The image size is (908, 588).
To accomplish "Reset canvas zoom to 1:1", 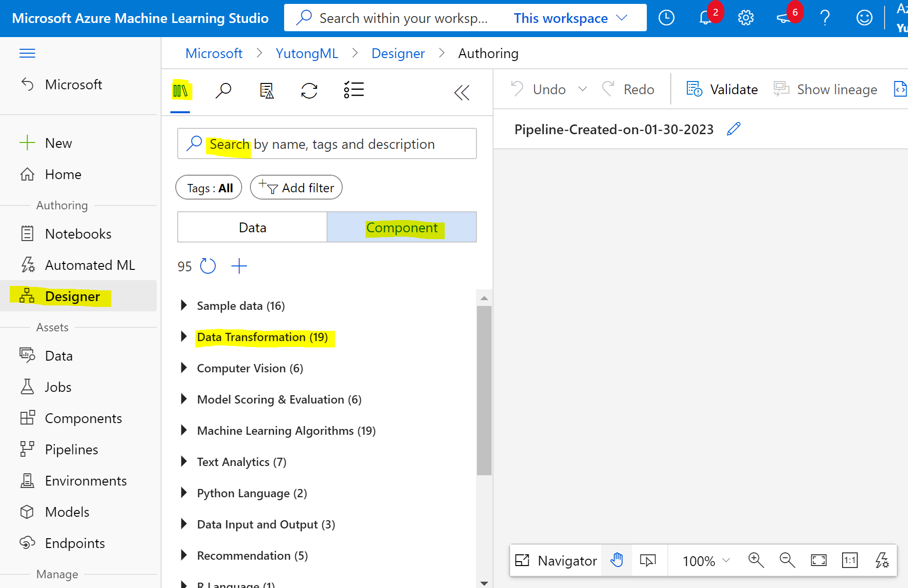I will click(x=850, y=560).
